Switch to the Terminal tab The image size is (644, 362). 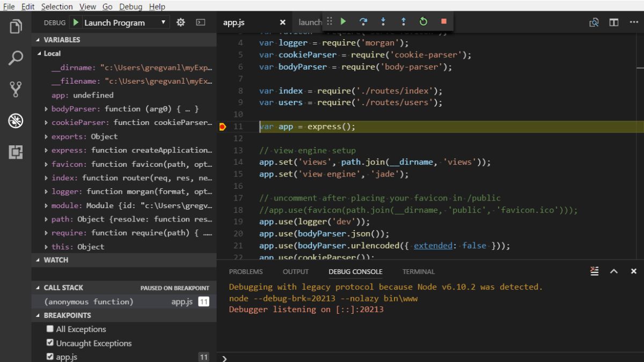(418, 271)
